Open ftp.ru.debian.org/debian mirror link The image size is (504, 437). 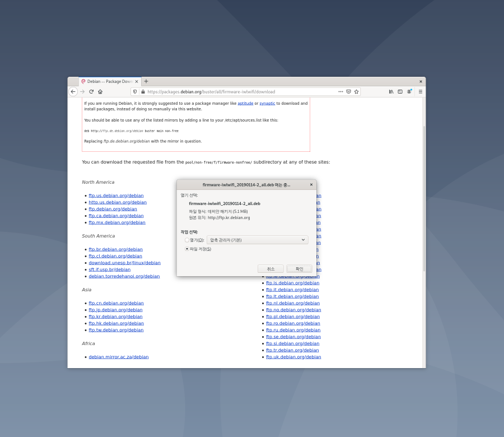(x=293, y=330)
